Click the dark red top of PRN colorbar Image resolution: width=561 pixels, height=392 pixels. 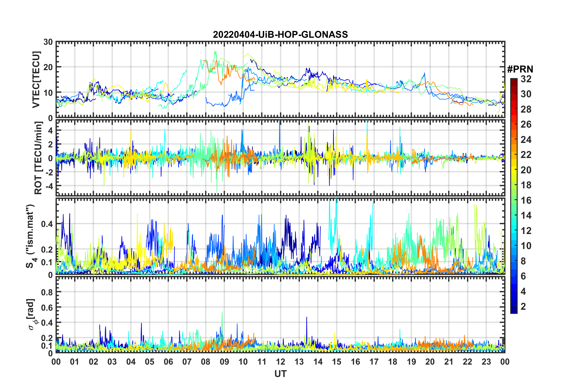[514, 81]
